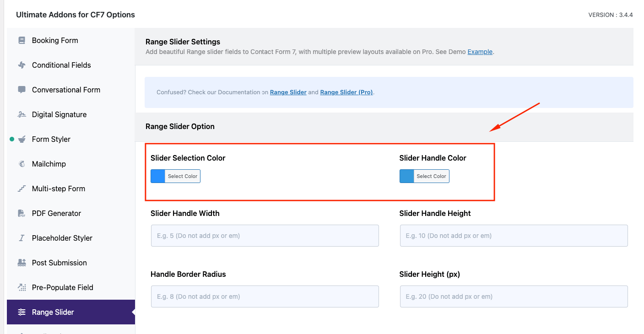Viewport: 644px width, 334px height.
Task: Open the Example demo link
Action: 480,52
